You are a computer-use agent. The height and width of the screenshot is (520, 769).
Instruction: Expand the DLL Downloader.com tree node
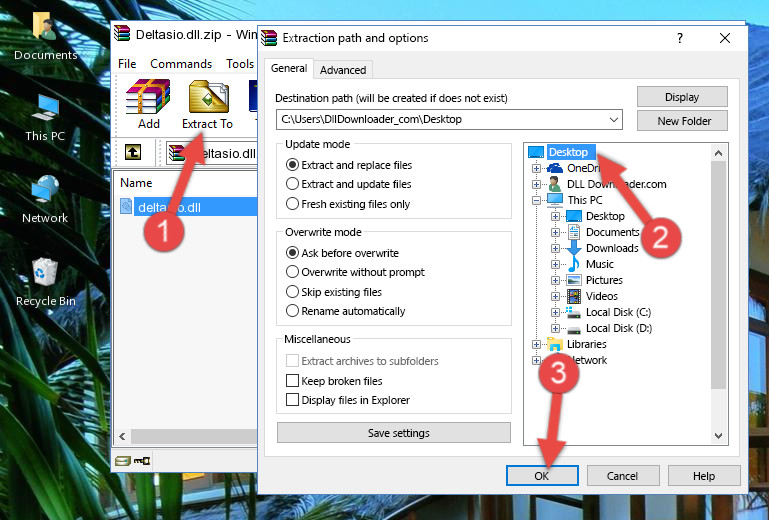[x=536, y=184]
